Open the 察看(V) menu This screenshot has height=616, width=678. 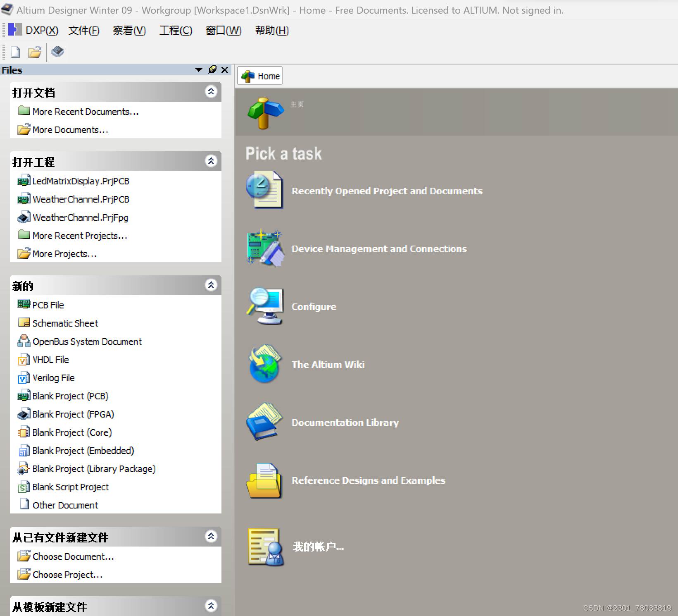coord(129,30)
